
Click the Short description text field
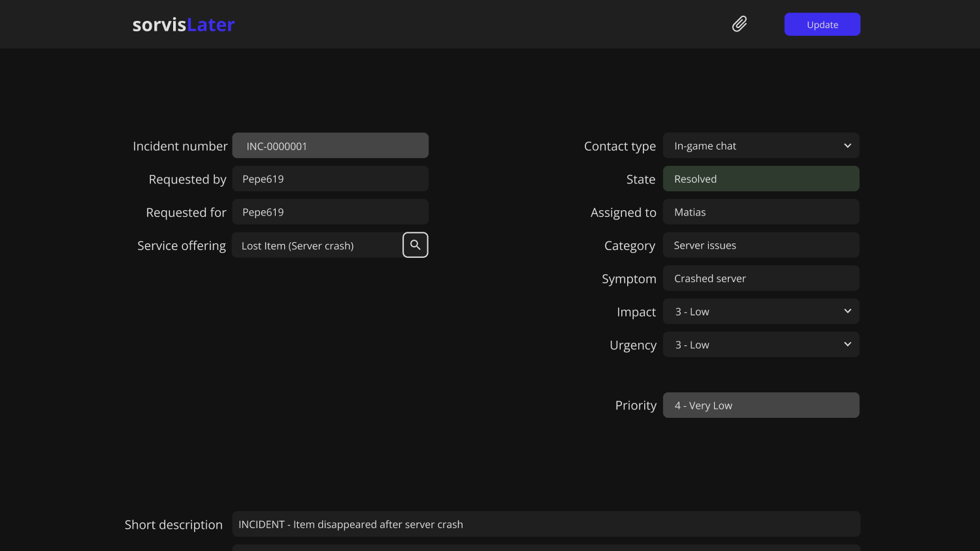point(546,524)
